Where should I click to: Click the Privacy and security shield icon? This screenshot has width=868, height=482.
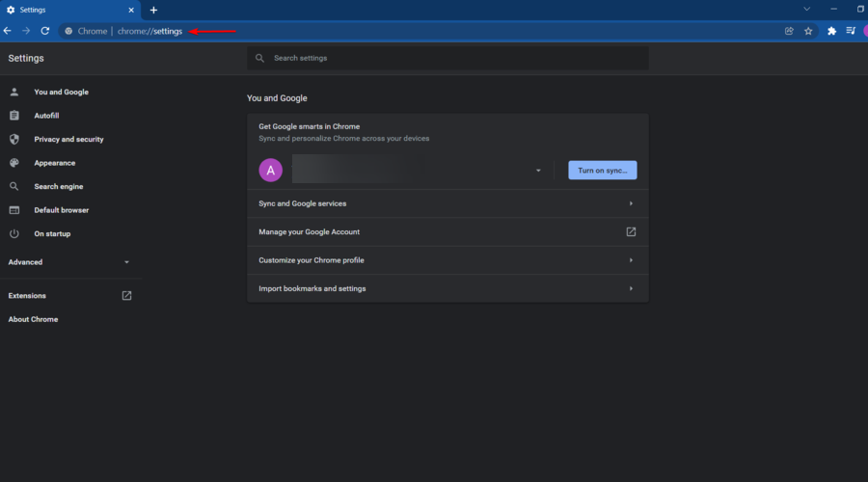pyautogui.click(x=14, y=140)
